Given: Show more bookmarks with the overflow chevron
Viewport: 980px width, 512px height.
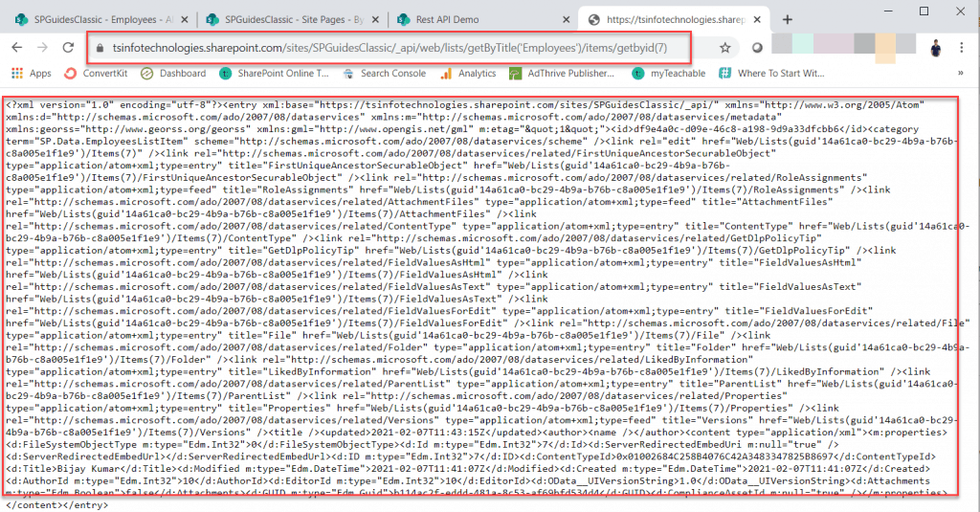Looking at the screenshot, I should tap(961, 73).
